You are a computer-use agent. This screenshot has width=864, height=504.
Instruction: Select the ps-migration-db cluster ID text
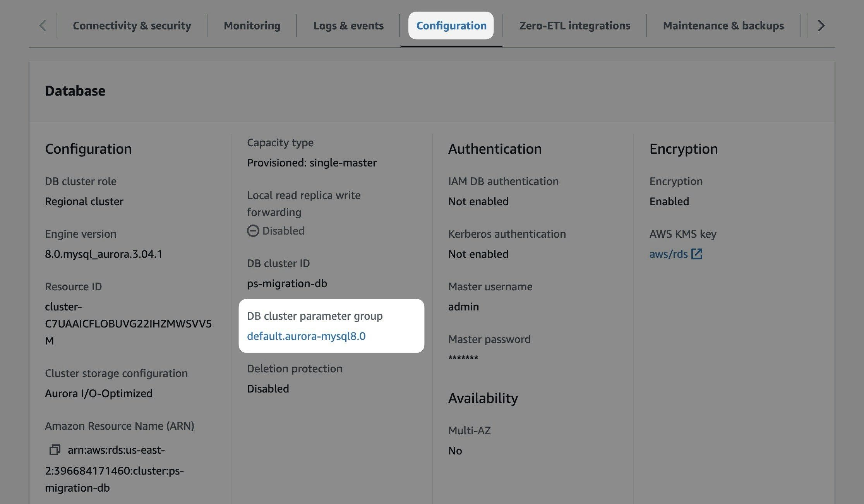click(x=287, y=283)
